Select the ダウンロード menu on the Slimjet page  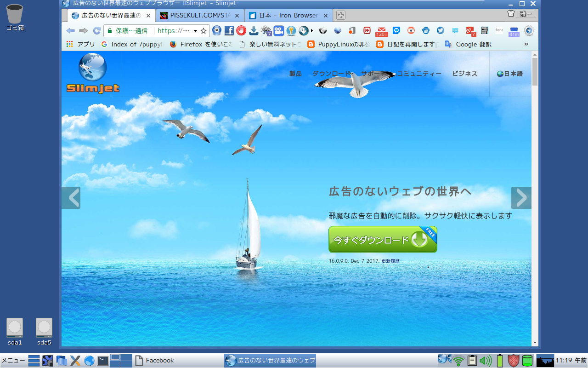(332, 73)
